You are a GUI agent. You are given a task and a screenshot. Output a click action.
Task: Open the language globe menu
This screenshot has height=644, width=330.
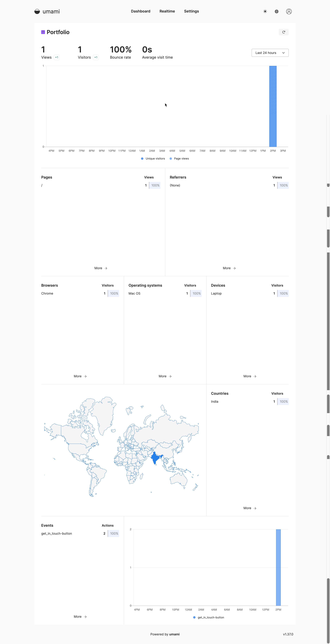click(276, 11)
